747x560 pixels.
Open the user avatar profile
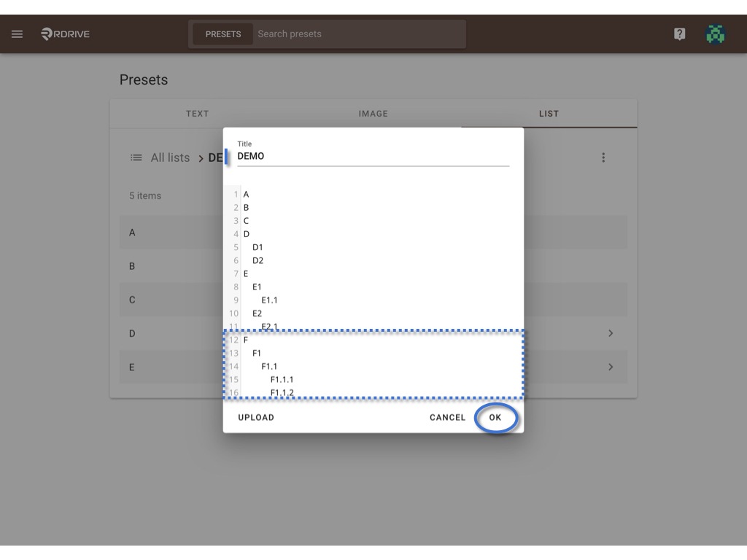click(x=715, y=34)
